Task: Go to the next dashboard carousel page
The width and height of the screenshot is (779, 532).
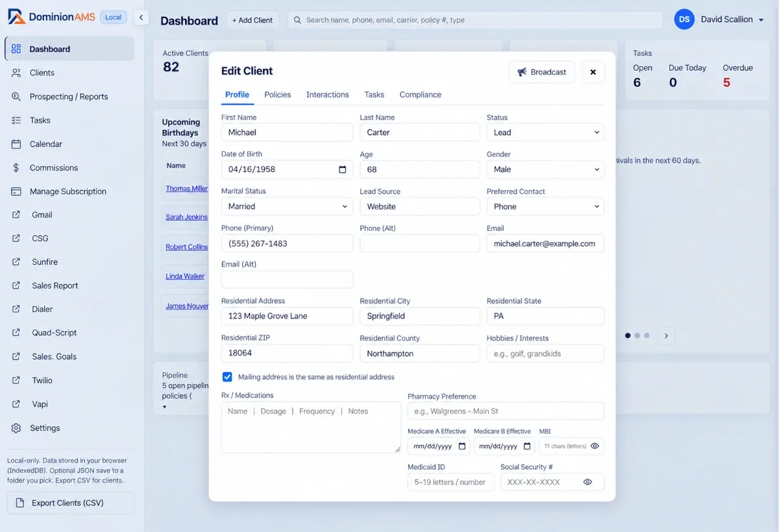Action: pyautogui.click(x=666, y=335)
